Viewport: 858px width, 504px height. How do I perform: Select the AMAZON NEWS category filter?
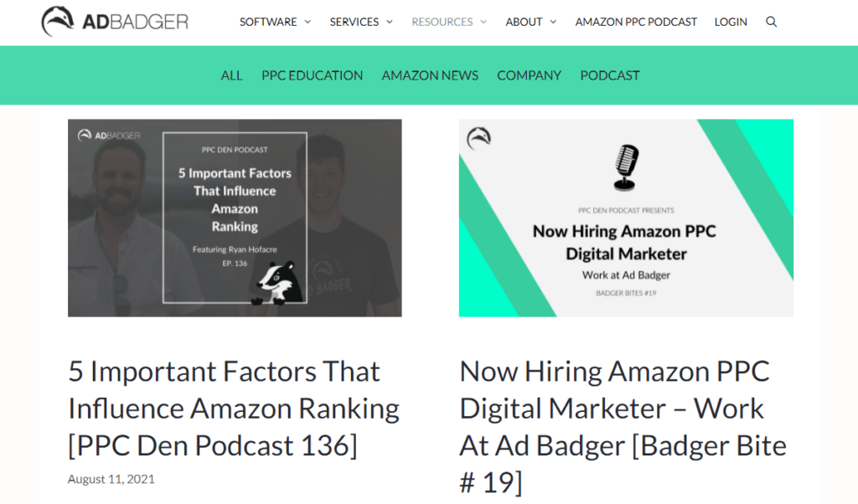point(430,75)
